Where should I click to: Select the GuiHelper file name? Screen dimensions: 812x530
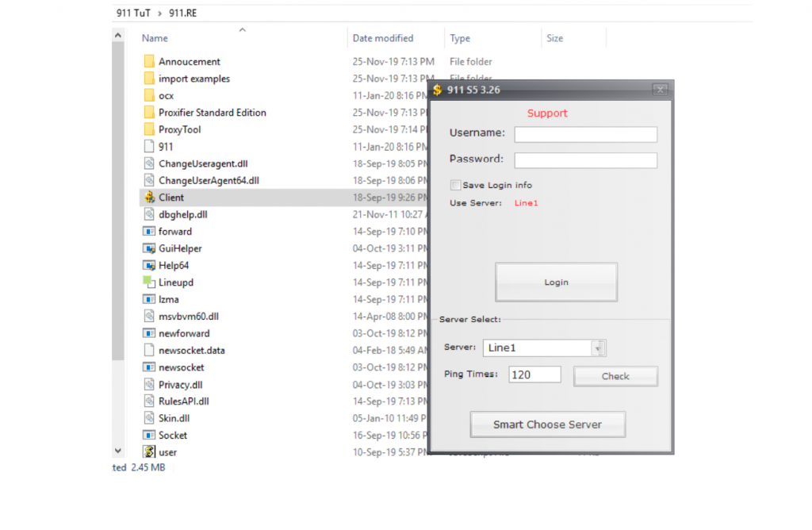tap(180, 248)
